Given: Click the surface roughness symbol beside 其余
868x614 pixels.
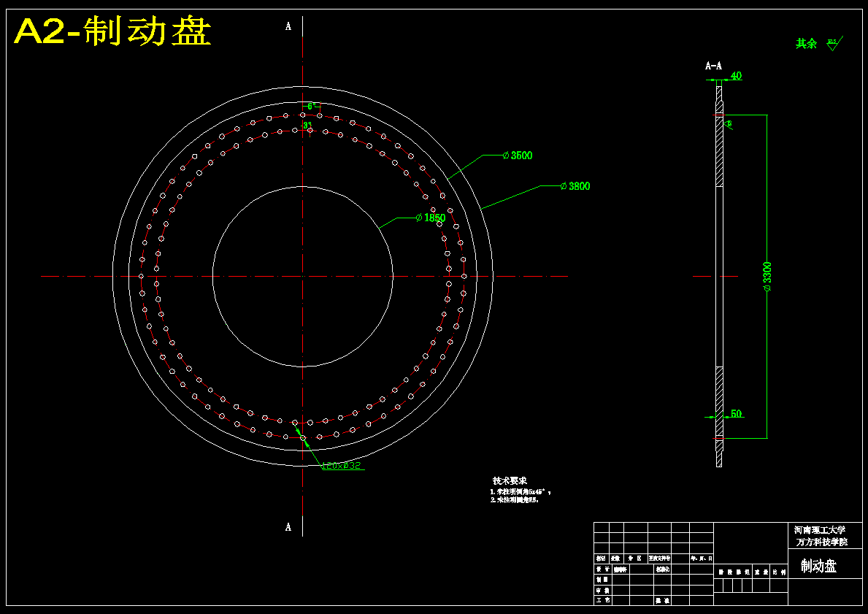Looking at the screenshot, I should (x=835, y=43).
